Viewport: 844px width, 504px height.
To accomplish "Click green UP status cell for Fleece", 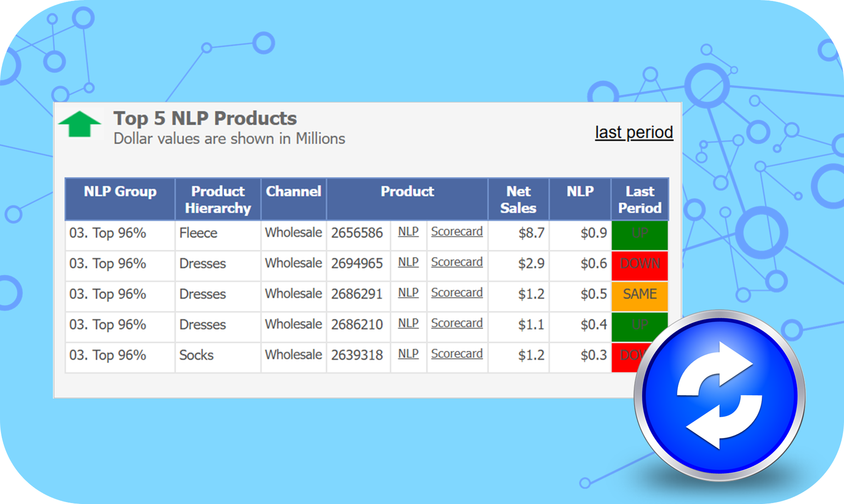I will [x=639, y=234].
